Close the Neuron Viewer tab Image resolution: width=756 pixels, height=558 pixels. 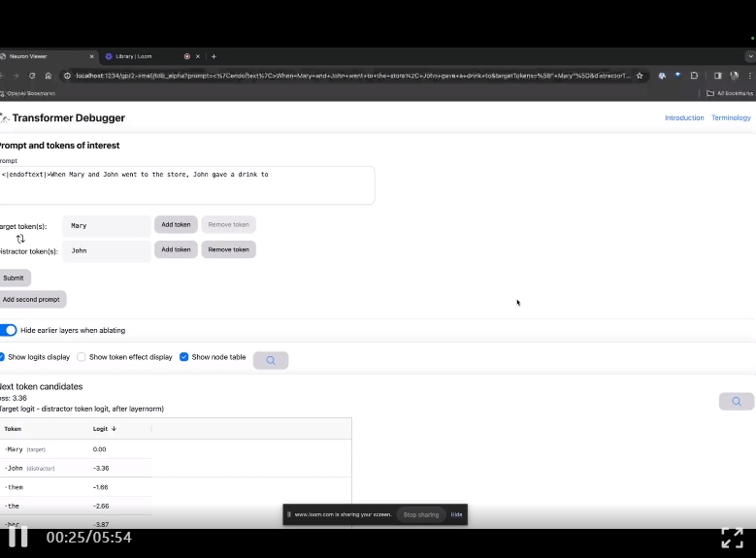point(91,56)
